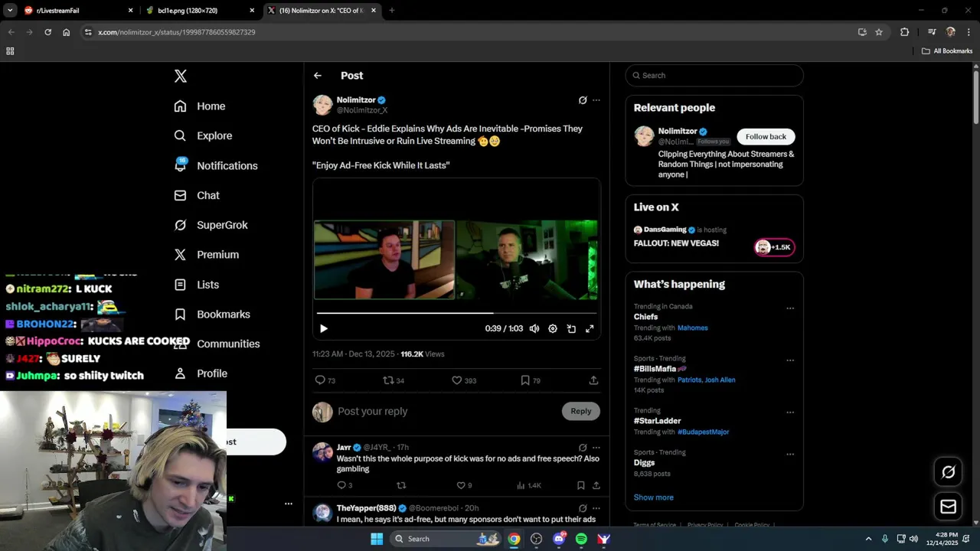Open the Mahomes trending link
The height and width of the screenshot is (551, 980).
point(692,328)
